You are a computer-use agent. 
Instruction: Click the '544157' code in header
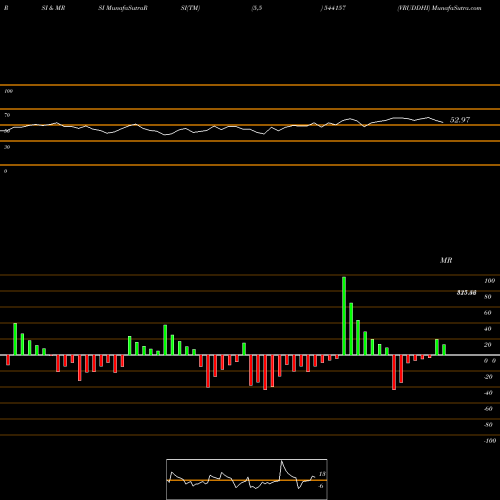tap(334, 8)
